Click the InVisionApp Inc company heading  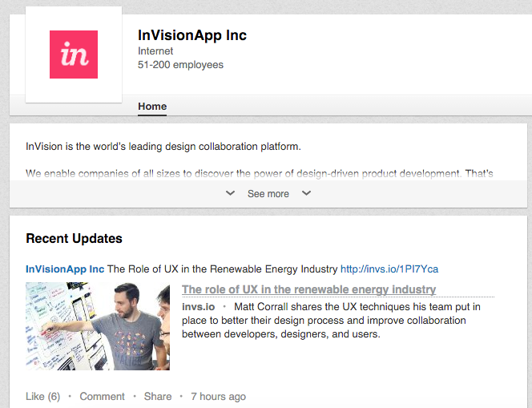click(192, 35)
